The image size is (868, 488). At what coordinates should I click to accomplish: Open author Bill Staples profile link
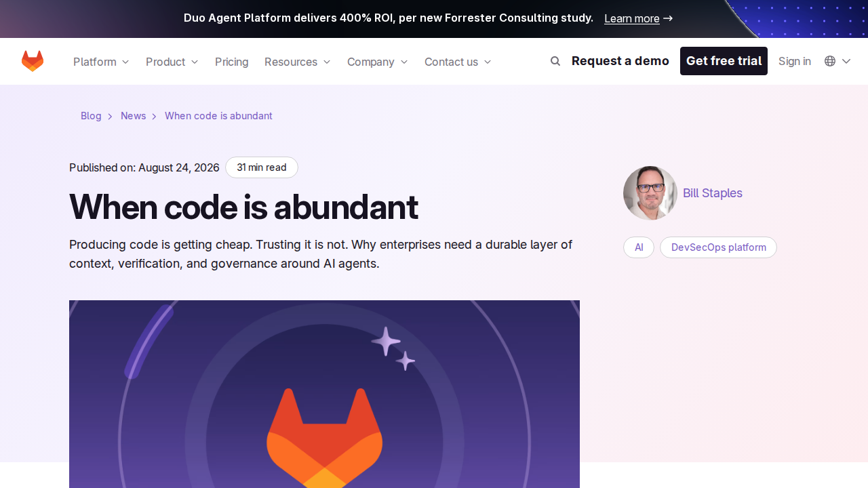pos(713,193)
